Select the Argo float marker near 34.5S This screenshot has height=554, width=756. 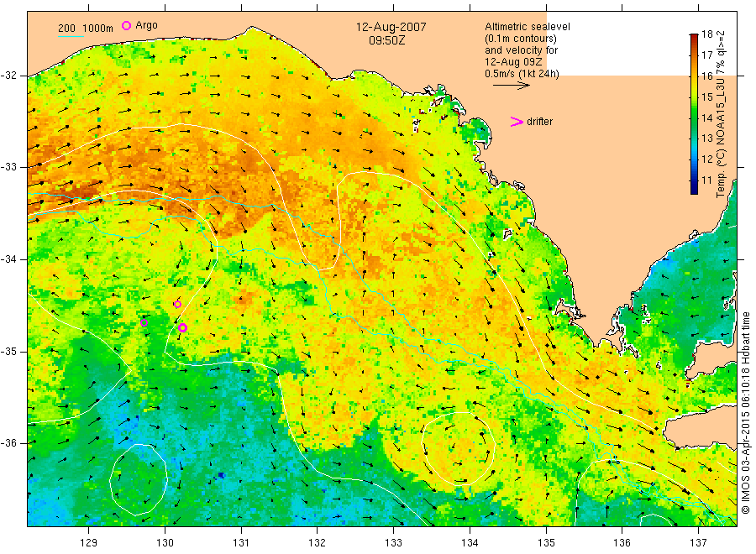(x=177, y=304)
